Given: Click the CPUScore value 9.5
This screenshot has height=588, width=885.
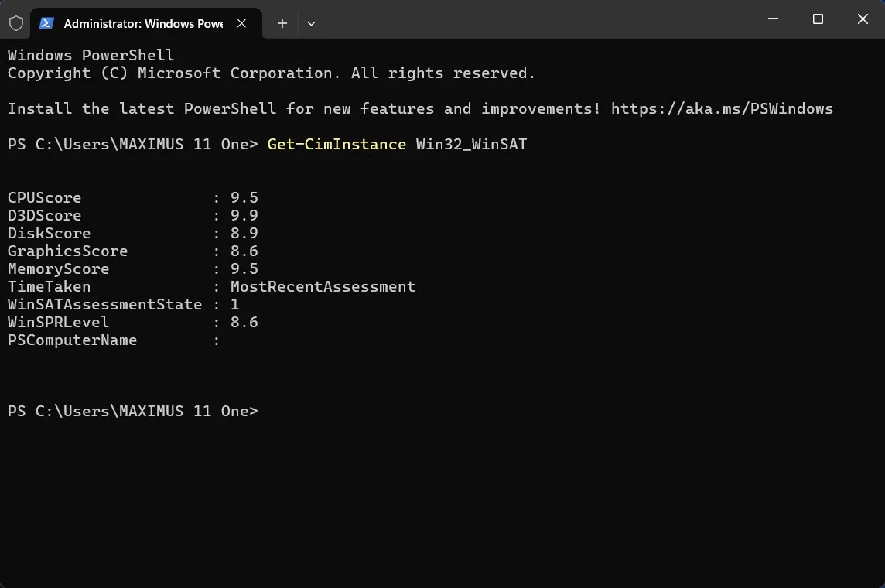Looking at the screenshot, I should pos(244,197).
